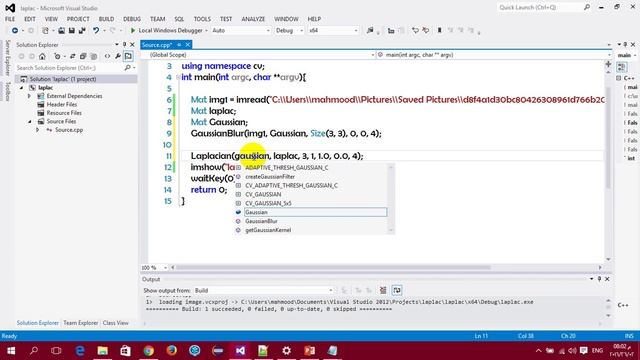Click the Undo toolbar icon

pyautogui.click(x=96, y=31)
